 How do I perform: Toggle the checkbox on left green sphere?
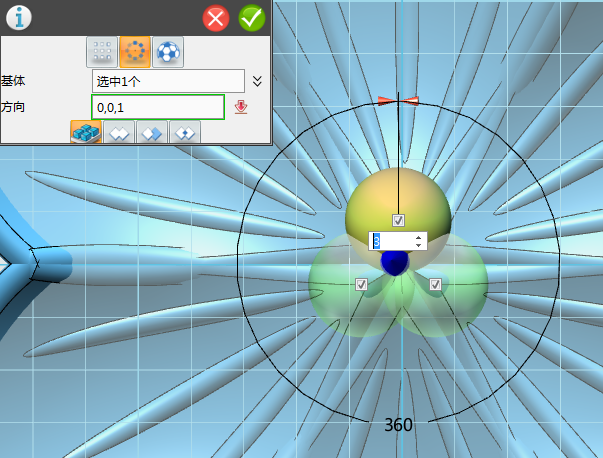(361, 285)
